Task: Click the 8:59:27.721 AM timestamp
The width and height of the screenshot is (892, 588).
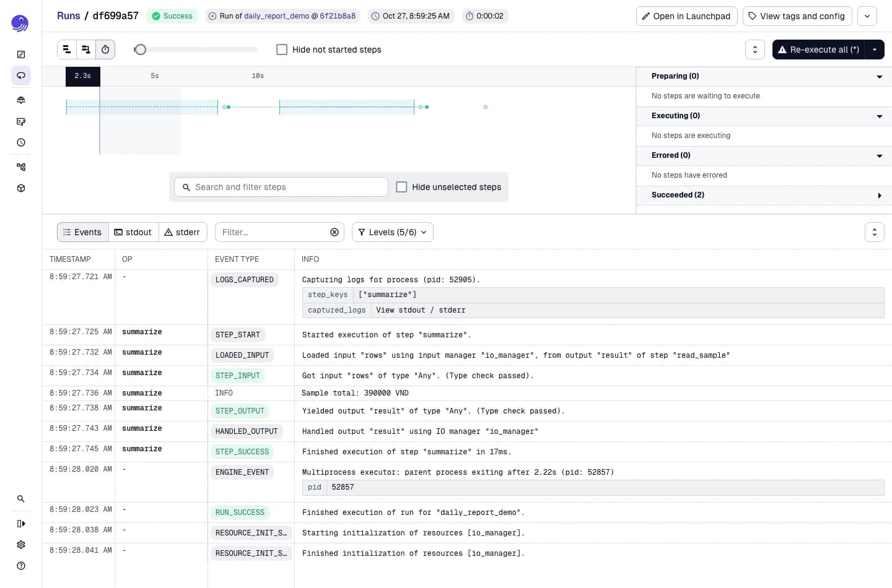Action: coord(81,277)
